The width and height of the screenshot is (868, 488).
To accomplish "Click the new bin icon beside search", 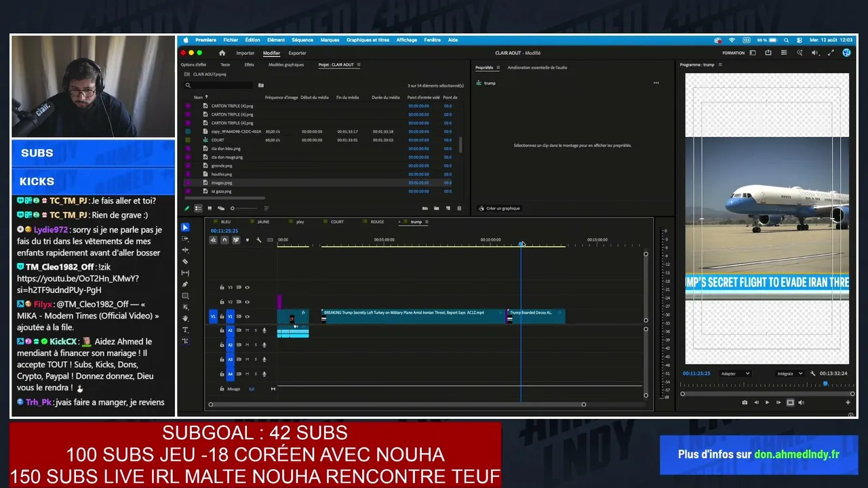I will (260, 85).
